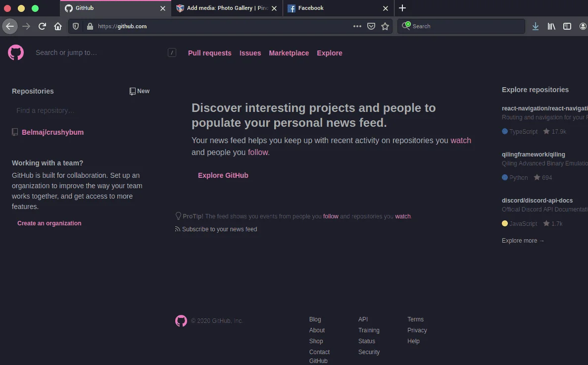Open Issues in the header
This screenshot has height=365, width=588.
[x=250, y=53]
